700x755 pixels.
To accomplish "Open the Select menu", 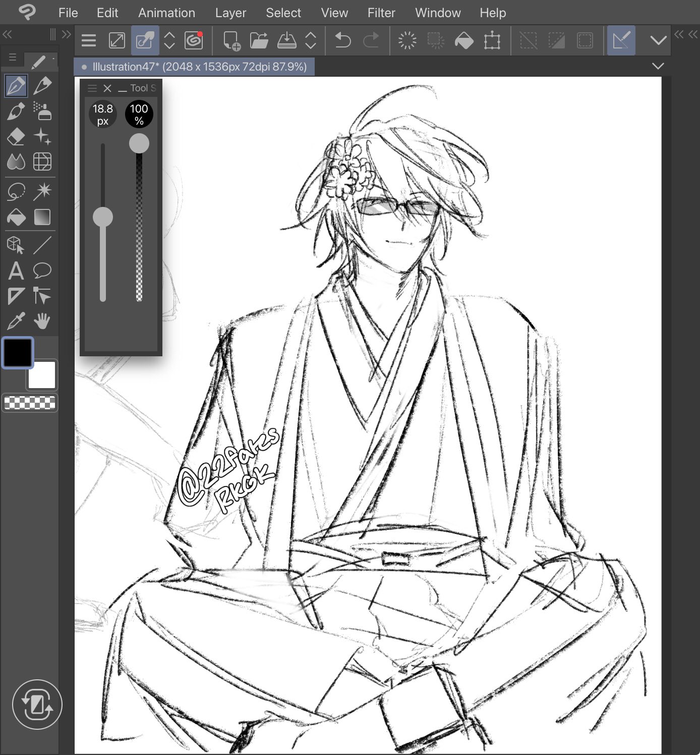I will [x=283, y=13].
